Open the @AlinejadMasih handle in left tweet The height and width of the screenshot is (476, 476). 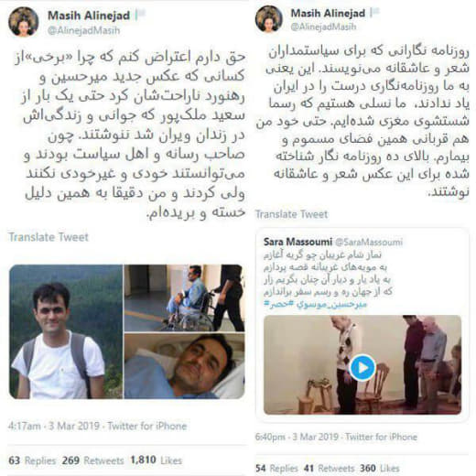pos(83,30)
